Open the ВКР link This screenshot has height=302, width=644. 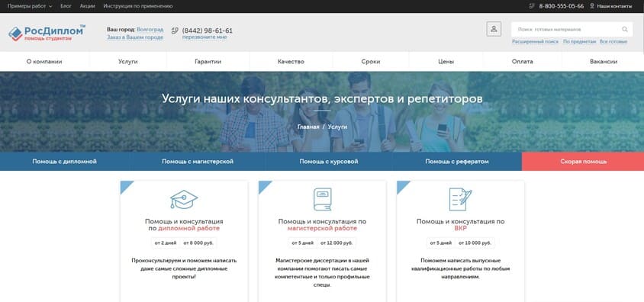coord(460,228)
